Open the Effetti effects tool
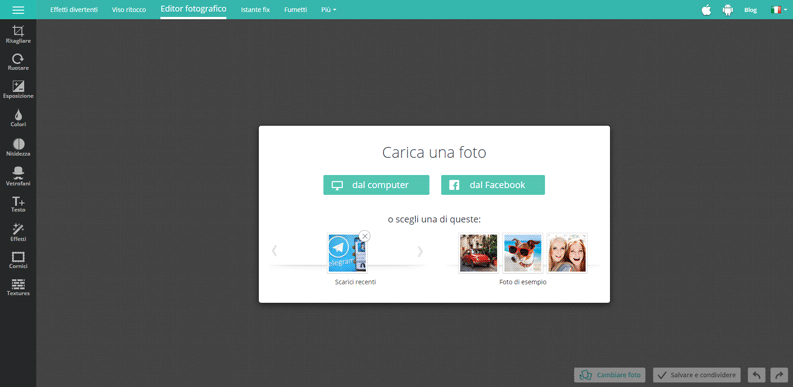Image resolution: width=793 pixels, height=387 pixels. (18, 232)
